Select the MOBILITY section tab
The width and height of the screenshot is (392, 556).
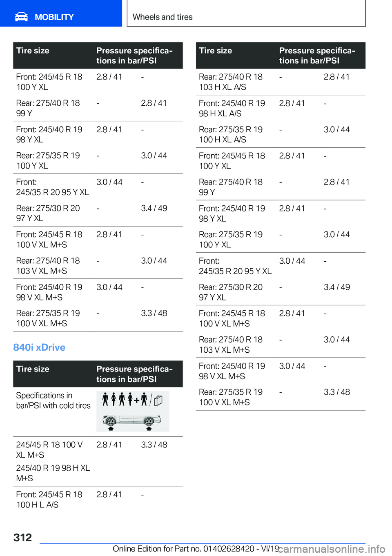tap(61, 13)
